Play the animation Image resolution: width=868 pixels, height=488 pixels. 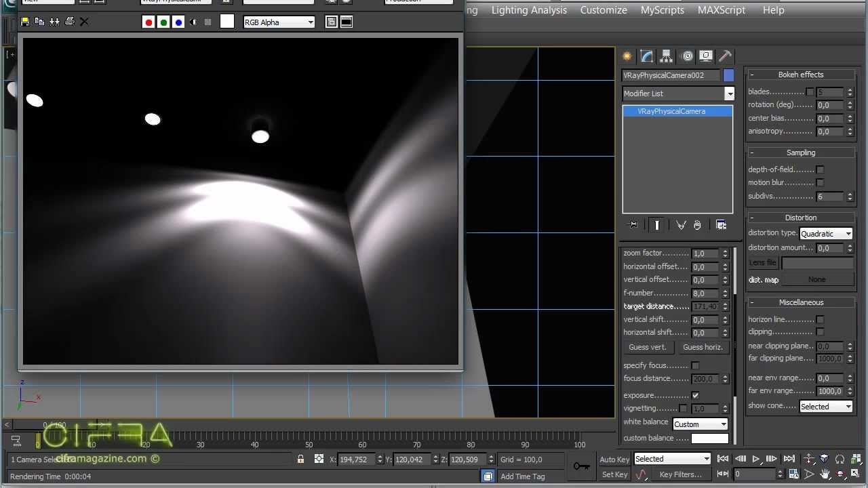(756, 459)
